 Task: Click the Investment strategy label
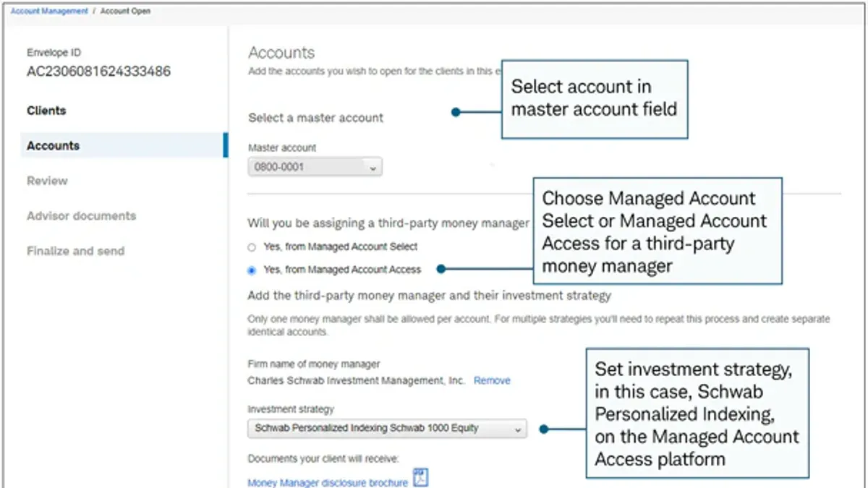tap(291, 409)
